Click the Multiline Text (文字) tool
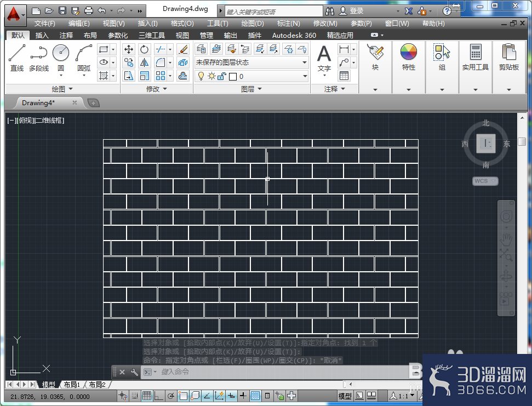The image size is (532, 406). click(x=324, y=59)
